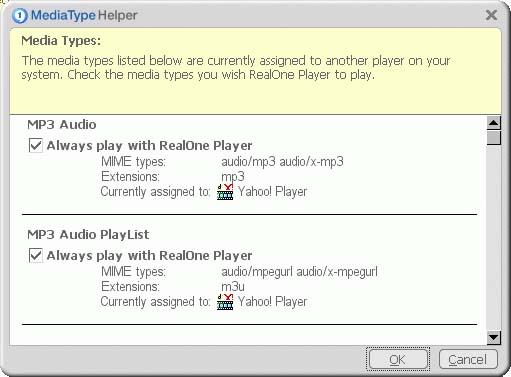Click the Media Types: header text
The image size is (511, 377).
coord(61,41)
